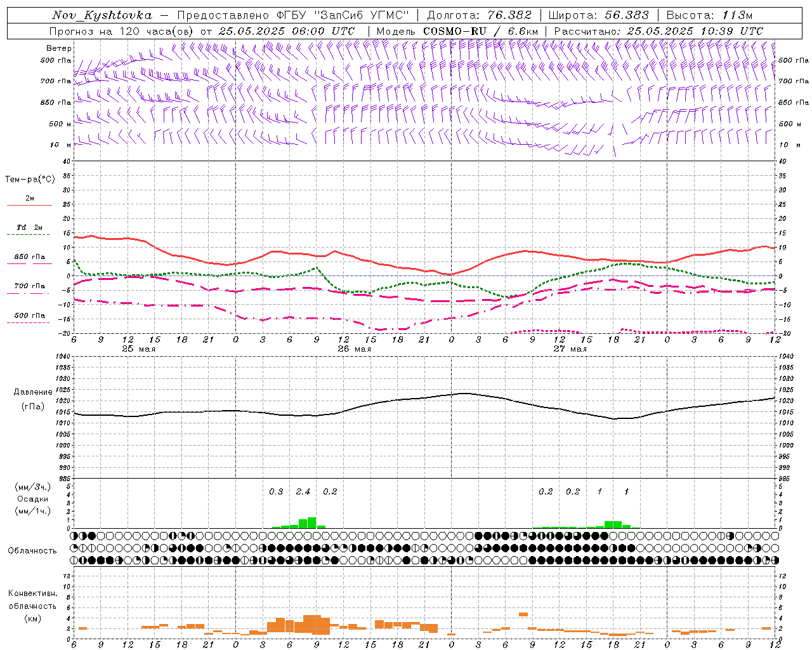Image resolution: width=812 pixels, height=650 pixels.
Task: Click the '(мм/3ч.)' precipitation unit label
Action: pyautogui.click(x=33, y=487)
